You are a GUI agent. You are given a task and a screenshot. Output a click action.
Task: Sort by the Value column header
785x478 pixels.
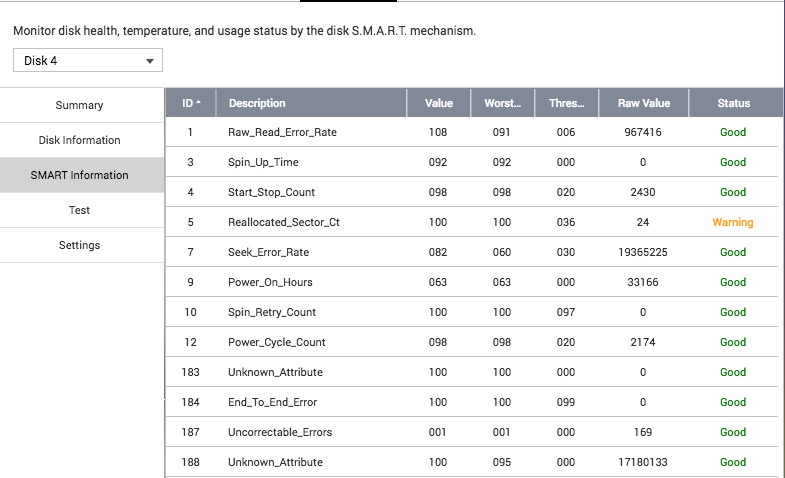(x=438, y=103)
